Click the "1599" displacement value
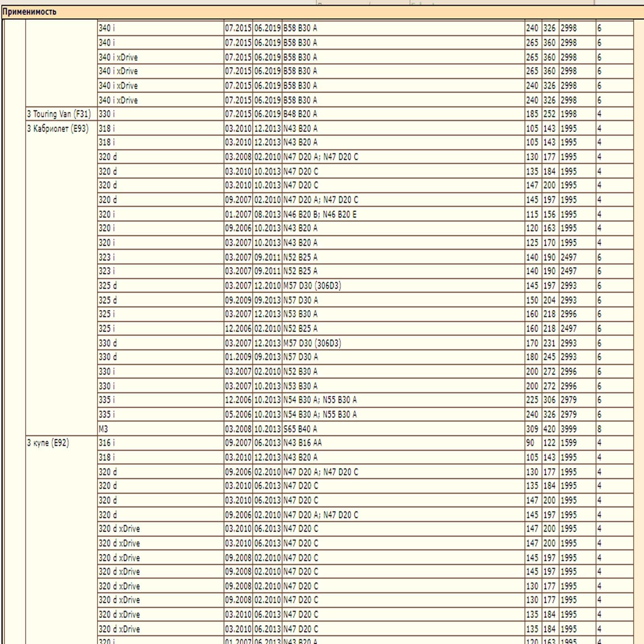 [568, 443]
